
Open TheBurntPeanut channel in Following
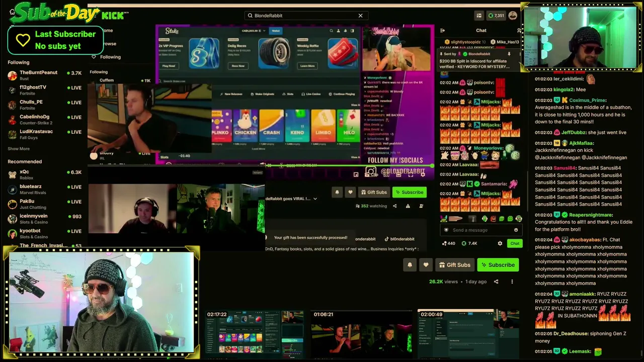coord(45,75)
